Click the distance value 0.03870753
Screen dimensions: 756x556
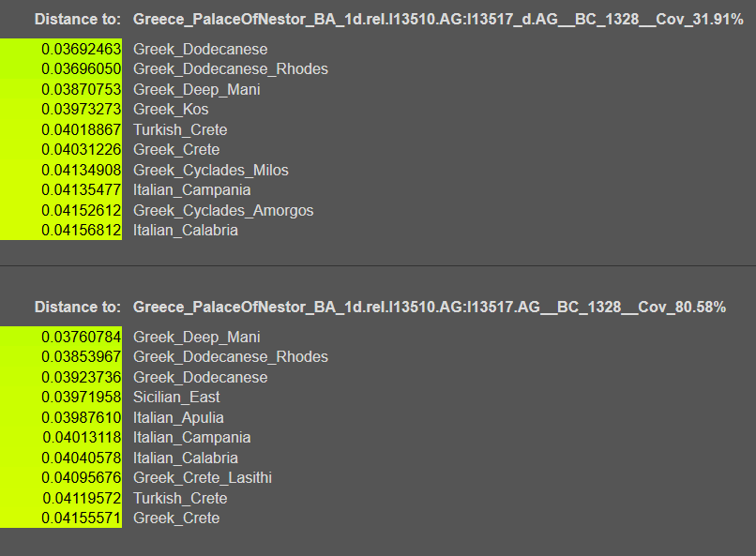(81, 90)
